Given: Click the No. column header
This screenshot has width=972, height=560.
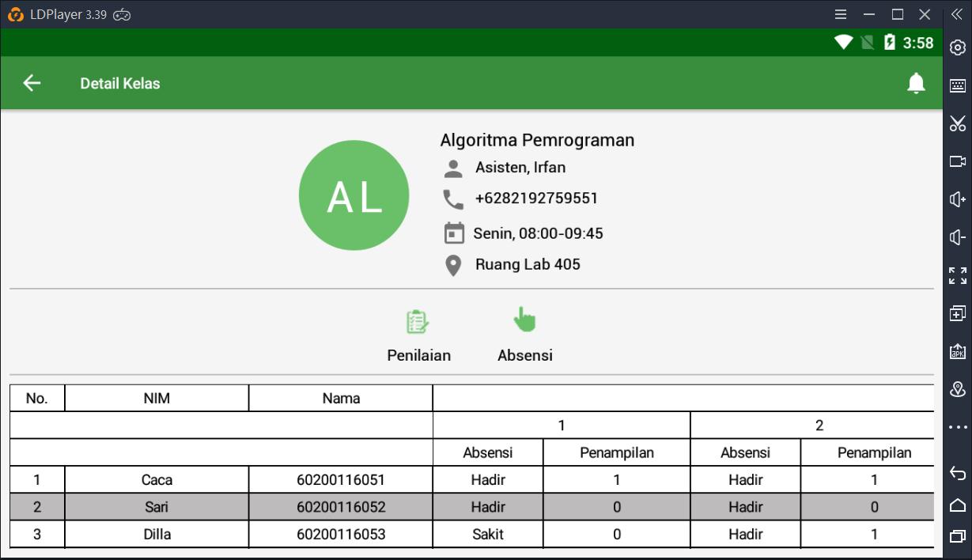Looking at the screenshot, I should [x=37, y=399].
